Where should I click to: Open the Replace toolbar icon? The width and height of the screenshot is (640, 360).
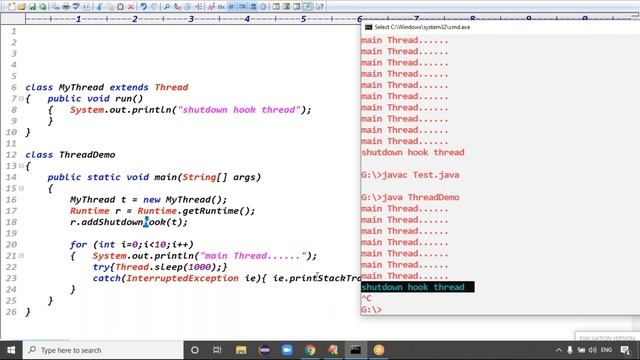pos(178,7)
